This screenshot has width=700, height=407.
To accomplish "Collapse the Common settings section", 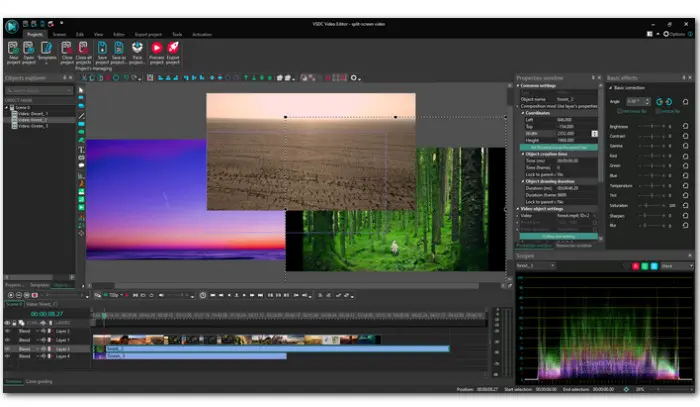I will 518,85.
